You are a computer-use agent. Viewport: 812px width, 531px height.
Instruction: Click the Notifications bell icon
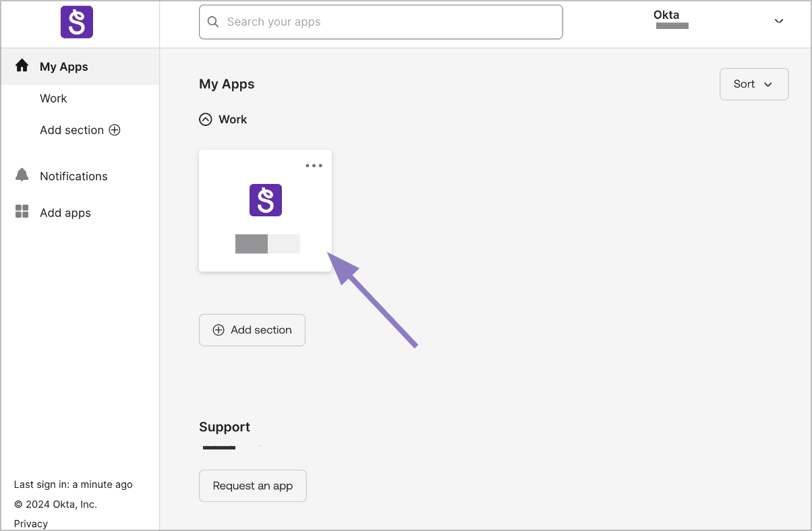pos(22,175)
